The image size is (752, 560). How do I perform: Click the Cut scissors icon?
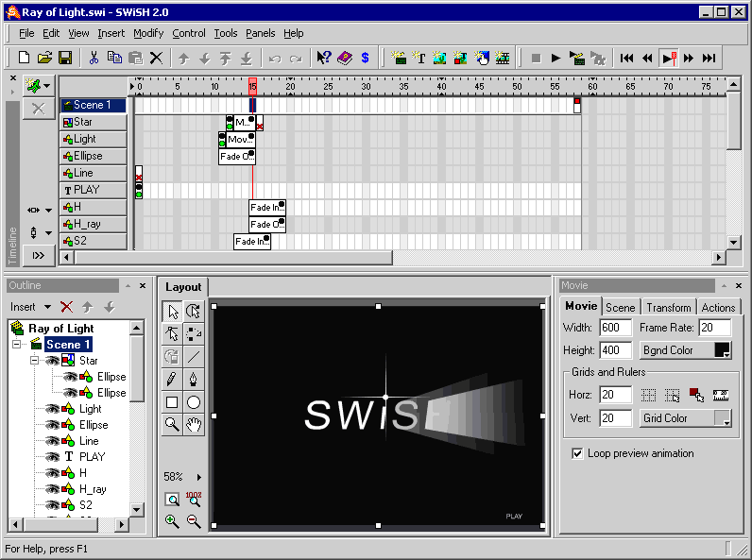[x=94, y=58]
